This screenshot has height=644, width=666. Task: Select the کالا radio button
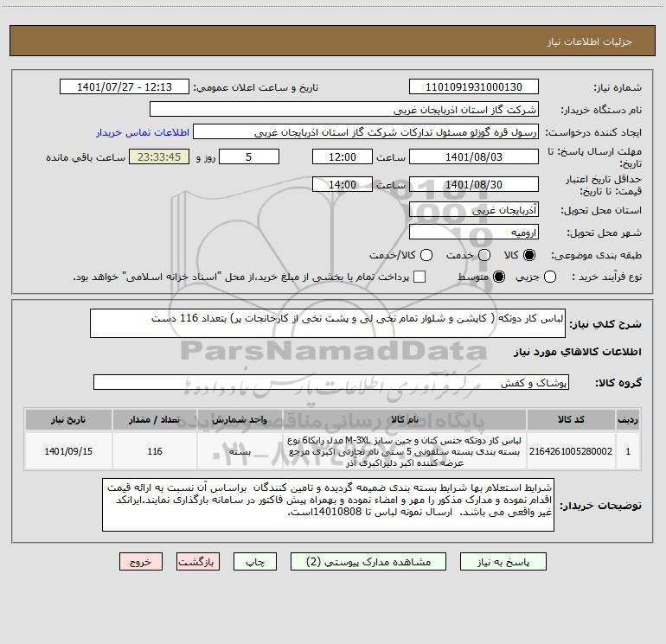pos(529,255)
